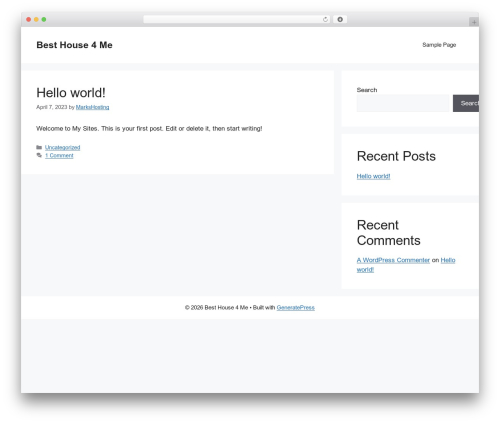Click the extension icon beside the address bar
The image size is (500, 423).
[x=340, y=19]
